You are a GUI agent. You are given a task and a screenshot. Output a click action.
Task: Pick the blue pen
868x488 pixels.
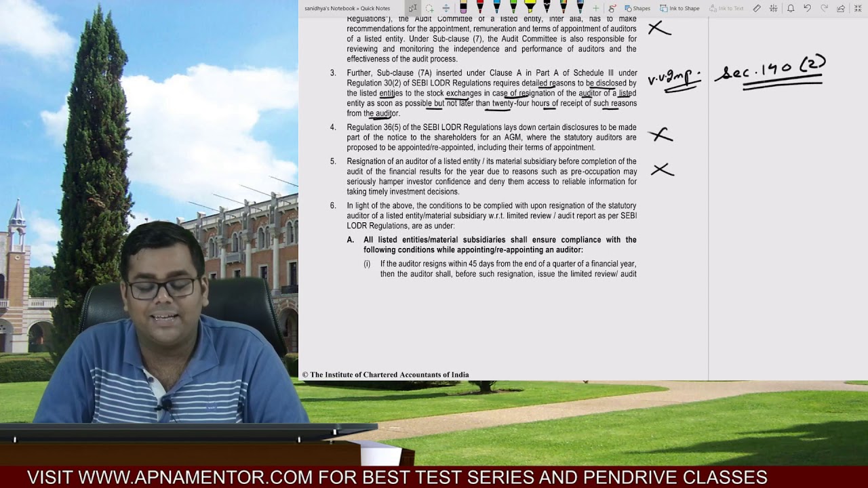(x=496, y=7)
